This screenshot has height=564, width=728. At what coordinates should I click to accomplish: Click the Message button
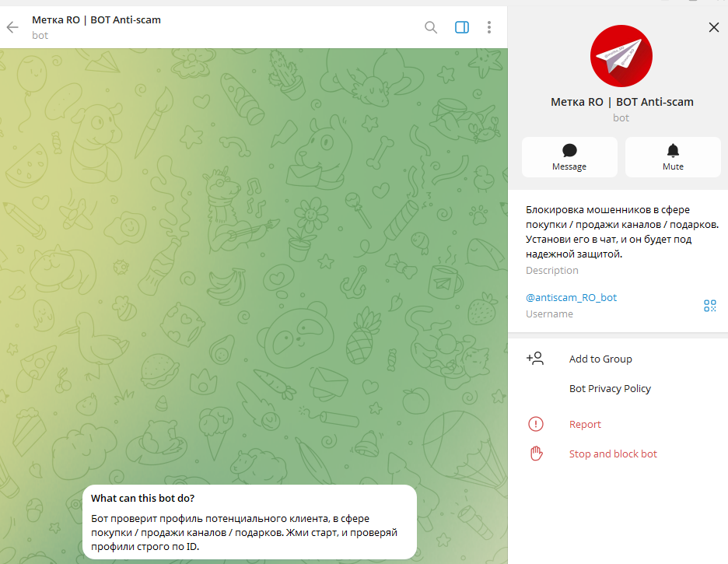click(569, 157)
